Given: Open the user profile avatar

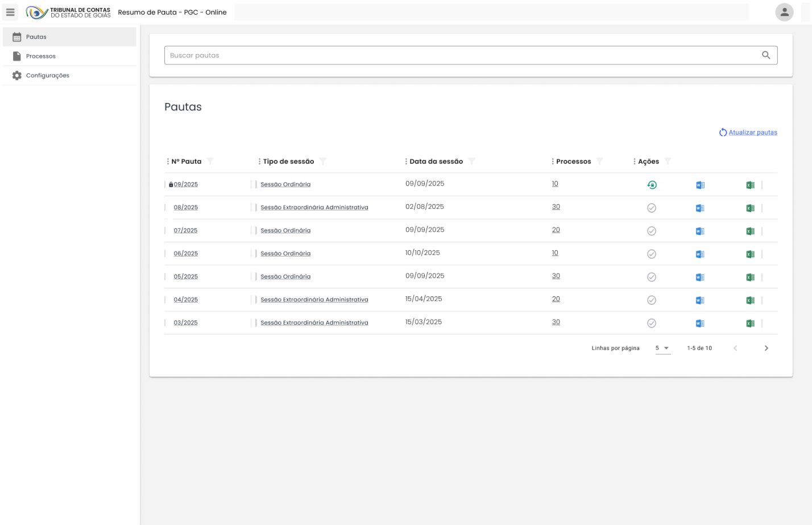Looking at the screenshot, I should tap(784, 12).
